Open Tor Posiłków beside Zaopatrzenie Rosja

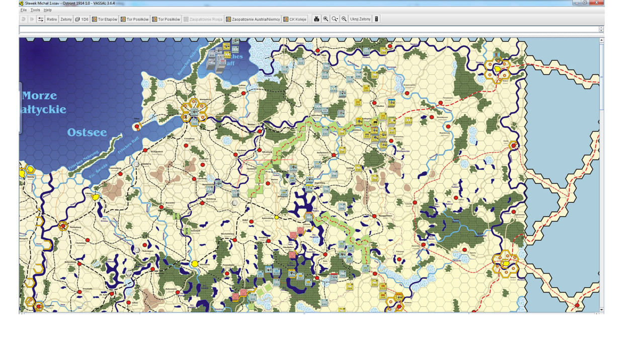point(166,19)
